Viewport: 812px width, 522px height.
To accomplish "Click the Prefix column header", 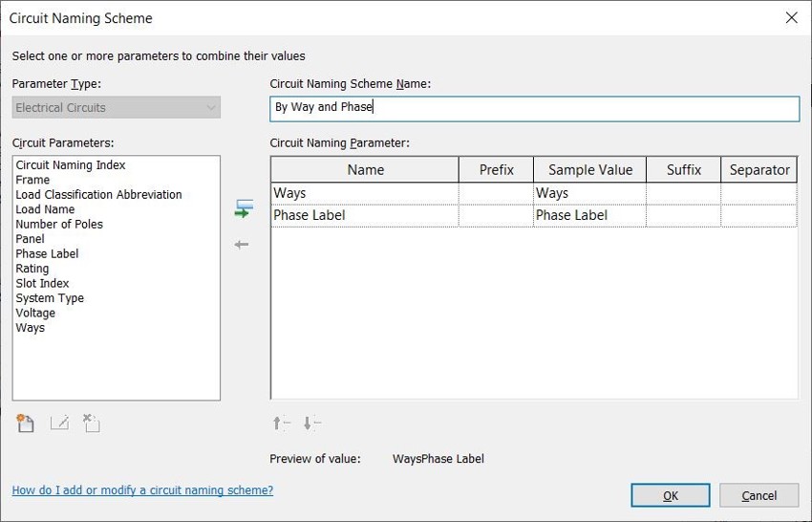I will pyautogui.click(x=496, y=169).
